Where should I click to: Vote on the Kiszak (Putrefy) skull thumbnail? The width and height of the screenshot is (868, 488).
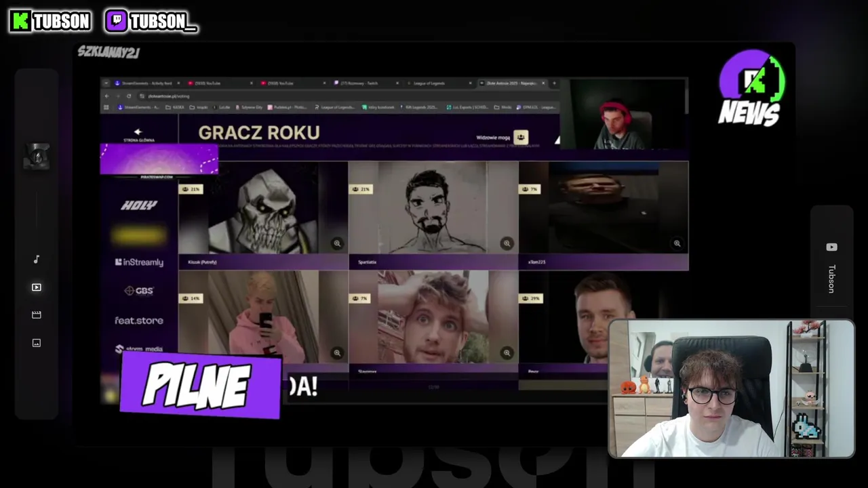tap(263, 208)
